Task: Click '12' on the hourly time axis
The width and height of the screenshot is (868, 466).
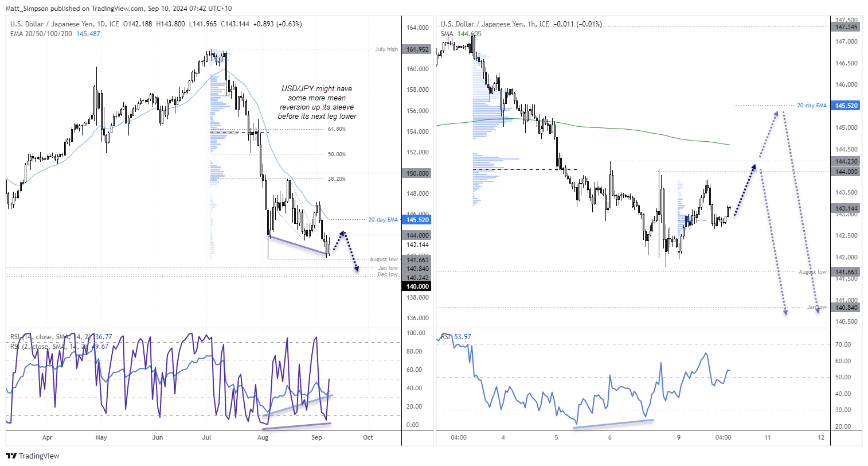Action: point(821,437)
